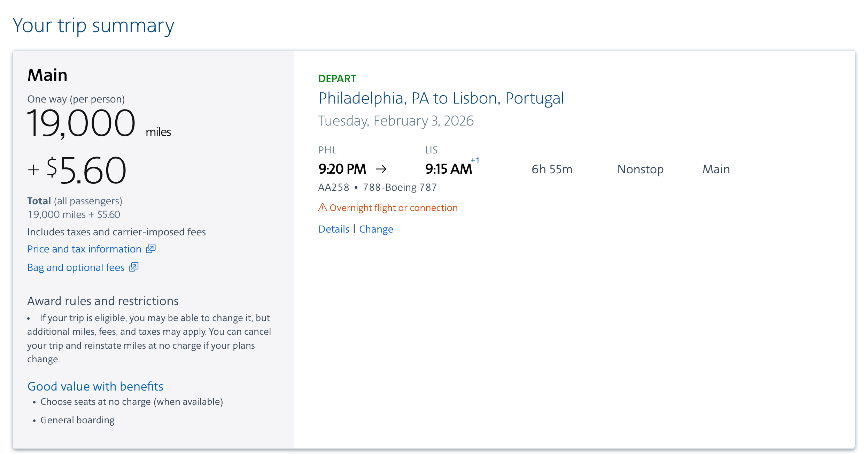Click the Overnight flight or connection warning text
This screenshot has height=454, width=868.
coord(393,208)
